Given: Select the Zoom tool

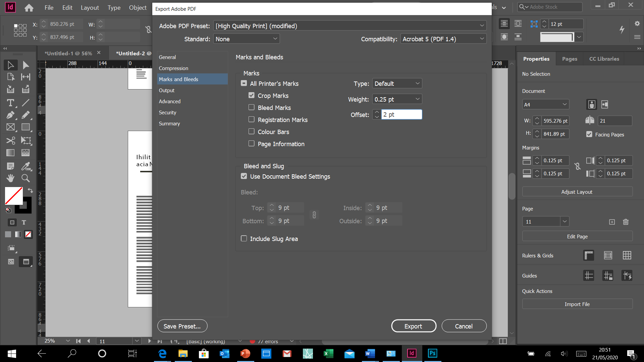Looking at the screenshot, I should point(25,178).
